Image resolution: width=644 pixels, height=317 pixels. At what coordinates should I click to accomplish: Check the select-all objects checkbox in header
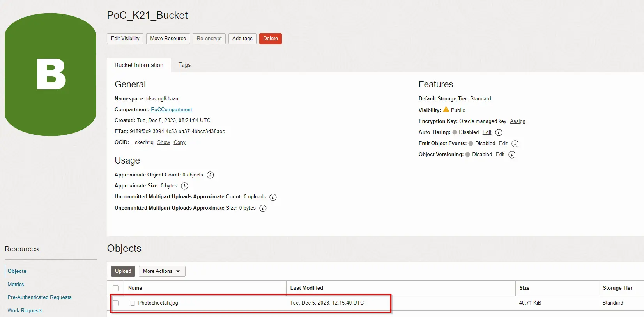(115, 288)
